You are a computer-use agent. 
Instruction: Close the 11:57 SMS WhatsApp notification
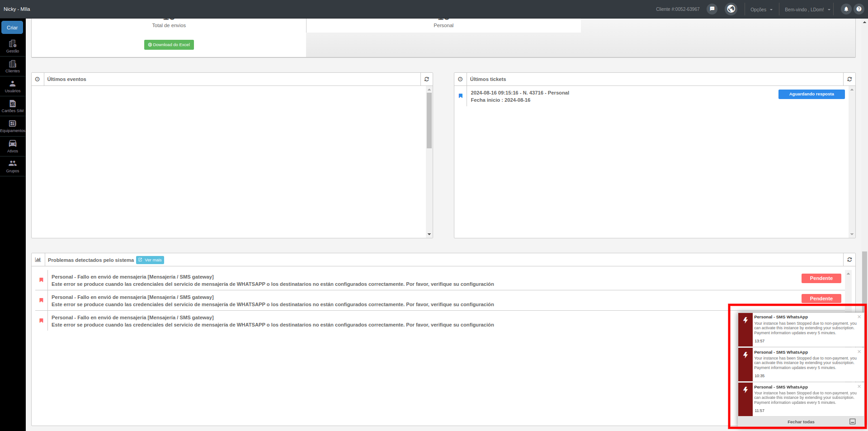pyautogui.click(x=859, y=386)
